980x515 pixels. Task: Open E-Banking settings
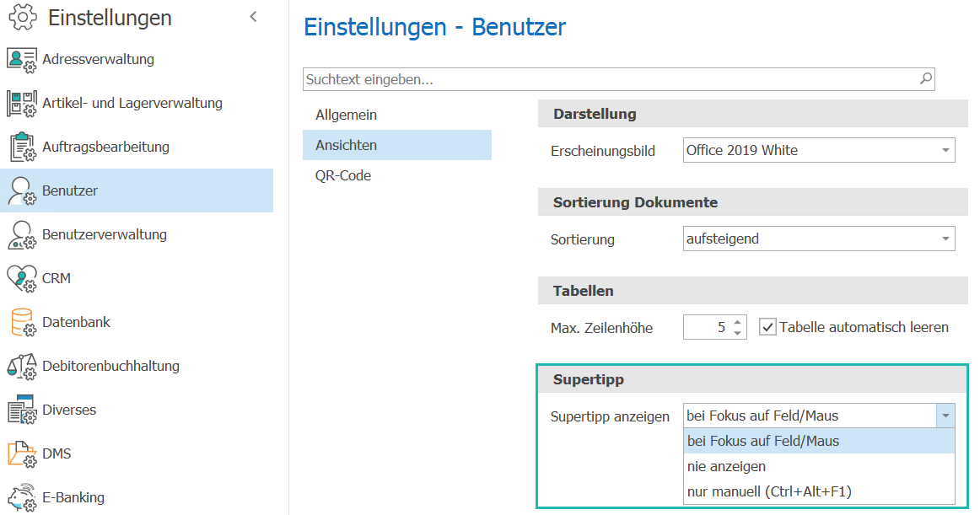[137, 496]
